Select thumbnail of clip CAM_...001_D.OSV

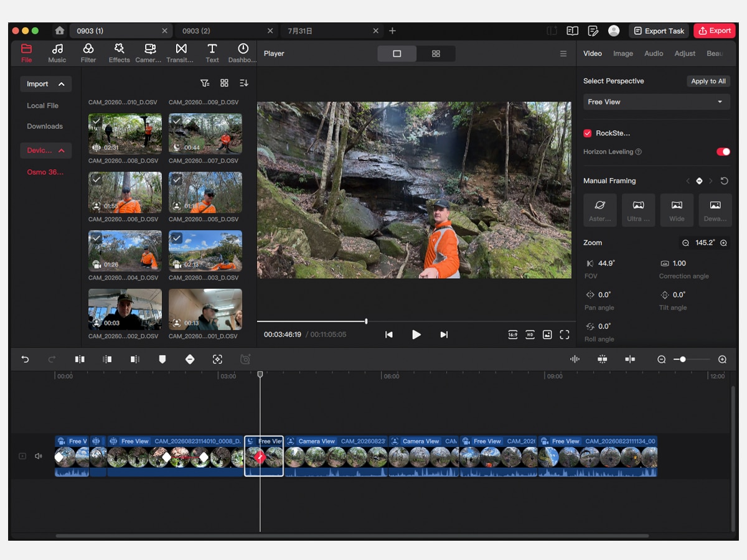click(205, 309)
